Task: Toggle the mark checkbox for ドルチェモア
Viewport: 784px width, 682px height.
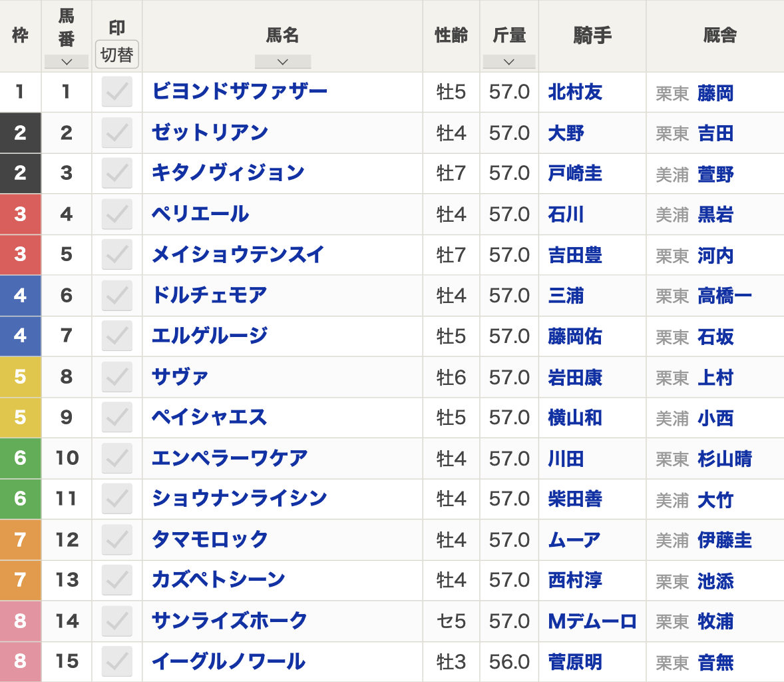Action: point(117,295)
